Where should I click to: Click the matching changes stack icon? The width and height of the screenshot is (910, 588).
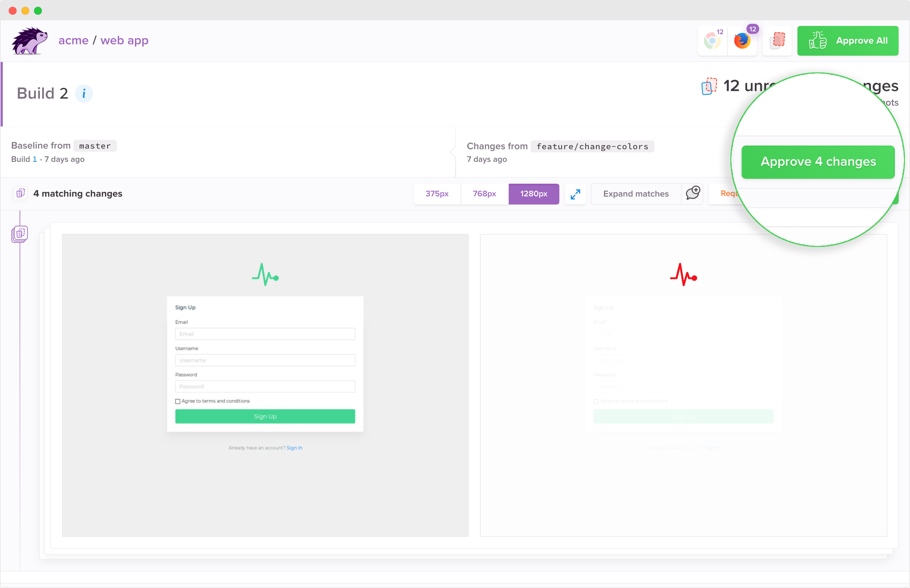pyautogui.click(x=20, y=193)
